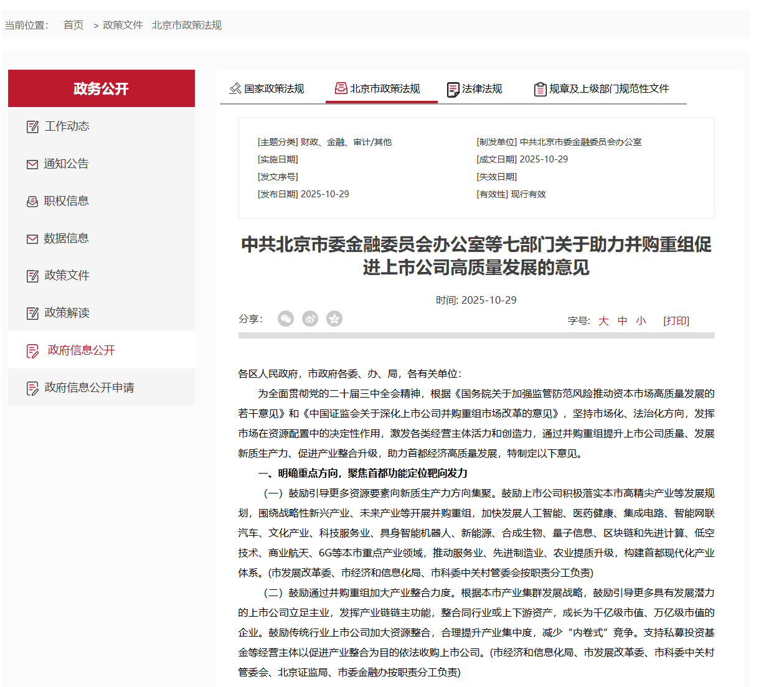This screenshot has height=687, width=784.
Task: Click [成文日期] 2025-10-29 field
Action: pyautogui.click(x=522, y=159)
